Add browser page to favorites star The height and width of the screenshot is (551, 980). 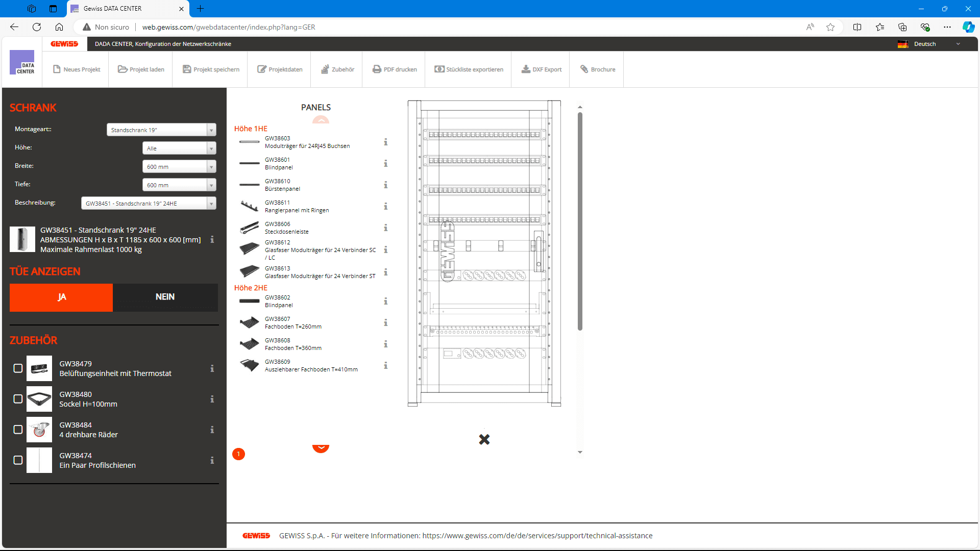coord(830,27)
